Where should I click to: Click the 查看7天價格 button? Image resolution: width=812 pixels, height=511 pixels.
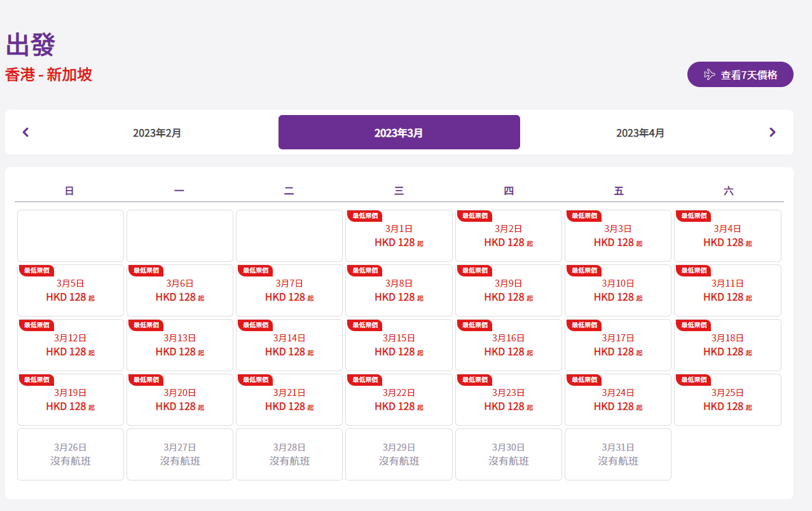click(740, 74)
